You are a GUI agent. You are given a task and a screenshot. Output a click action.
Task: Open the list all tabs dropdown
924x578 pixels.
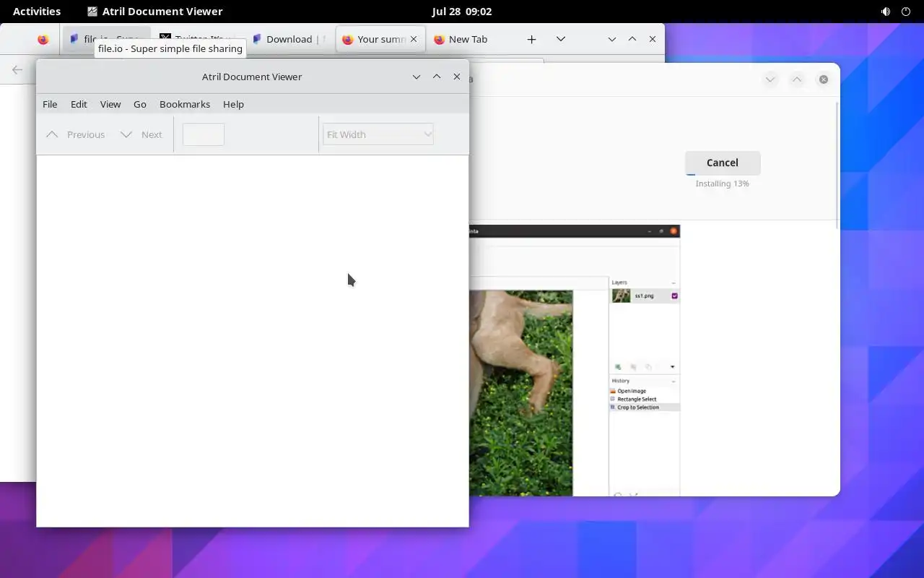click(x=560, y=39)
